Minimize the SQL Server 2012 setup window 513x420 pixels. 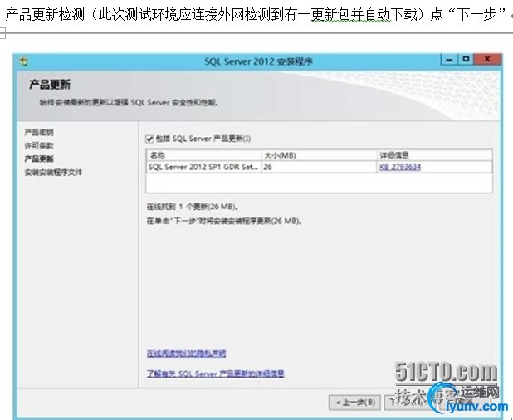449,60
